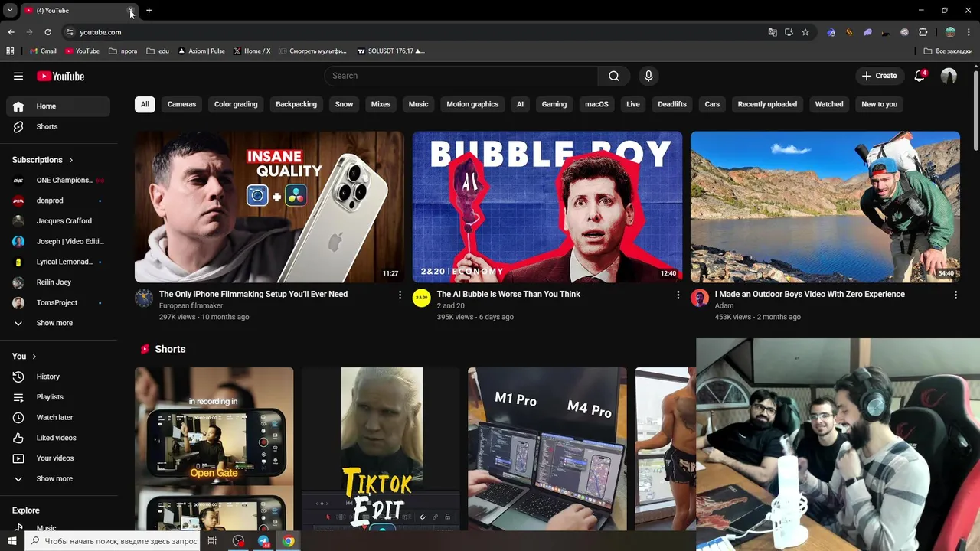Open History in the sidebar

coord(58,377)
